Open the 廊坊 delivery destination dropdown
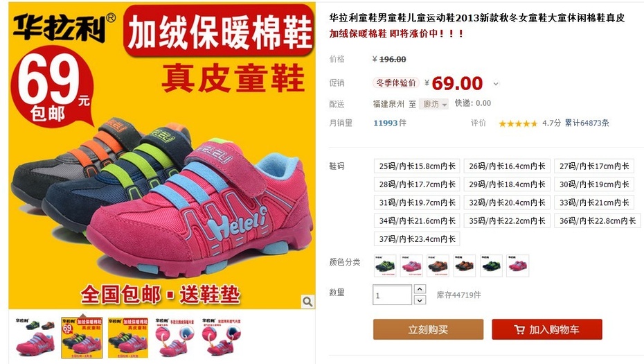 pos(433,104)
